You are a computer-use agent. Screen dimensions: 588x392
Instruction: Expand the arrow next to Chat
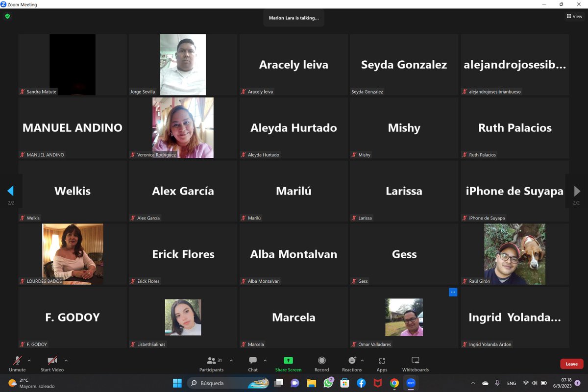tap(265, 361)
